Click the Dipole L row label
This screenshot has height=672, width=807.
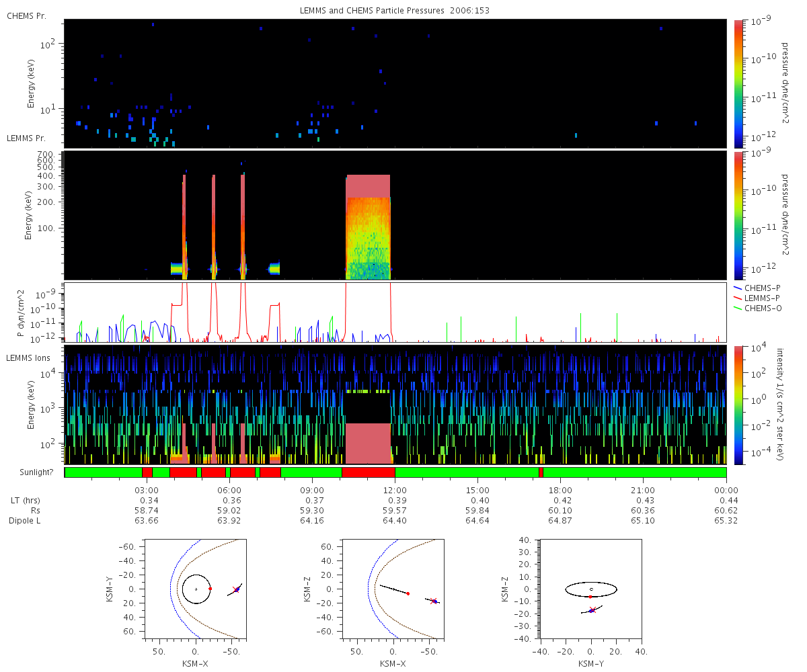(x=27, y=521)
